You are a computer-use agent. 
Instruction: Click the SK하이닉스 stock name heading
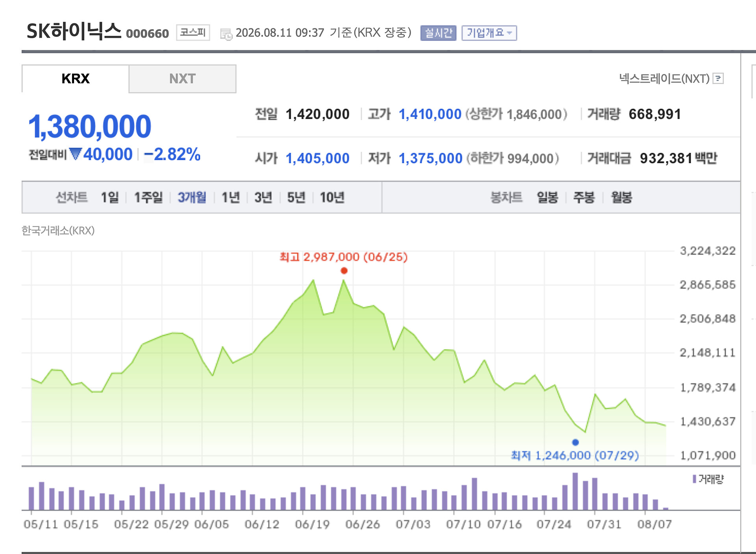tap(74, 31)
